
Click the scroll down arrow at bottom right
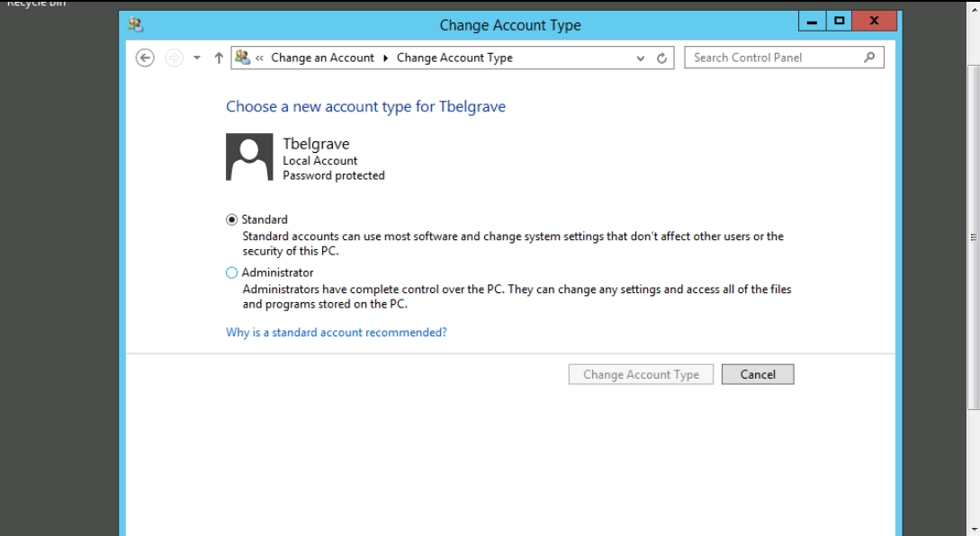[973, 531]
